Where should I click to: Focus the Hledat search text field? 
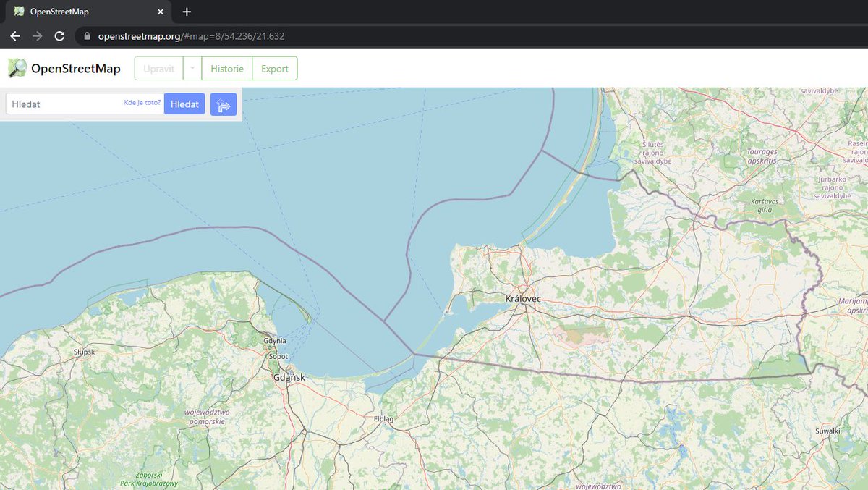[65, 104]
